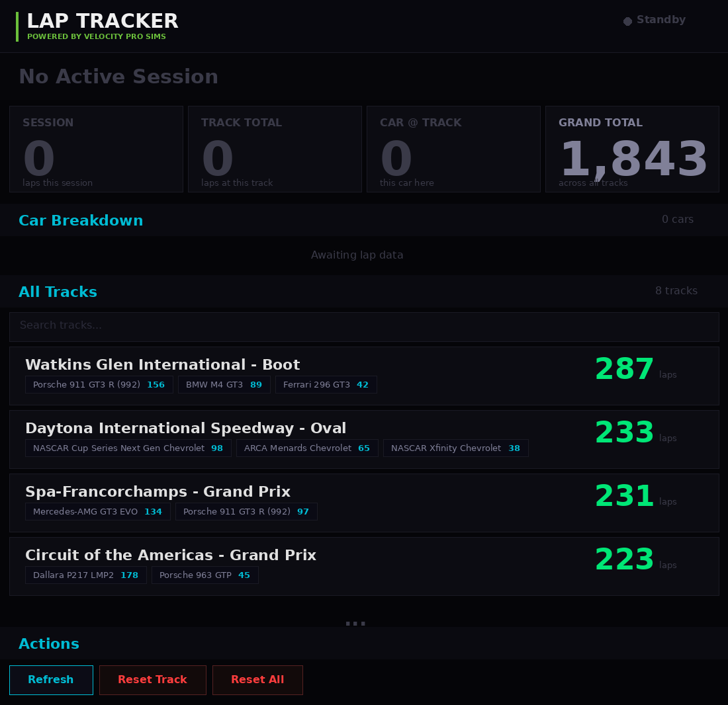This screenshot has height=705, width=728.
Task: Click the Grand Total 1,843 card
Action: tap(632, 149)
